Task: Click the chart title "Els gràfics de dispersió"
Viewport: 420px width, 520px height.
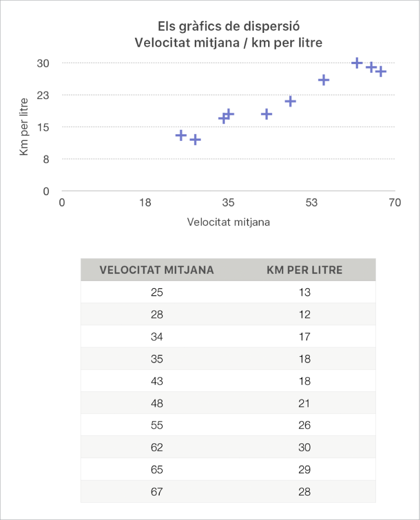Action: click(x=229, y=27)
